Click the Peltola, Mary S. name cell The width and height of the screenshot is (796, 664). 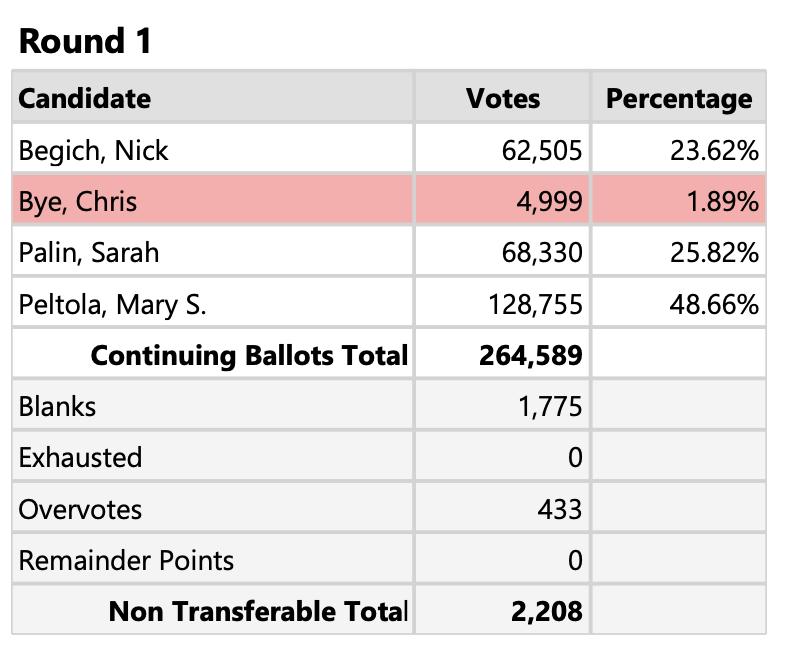113,305
